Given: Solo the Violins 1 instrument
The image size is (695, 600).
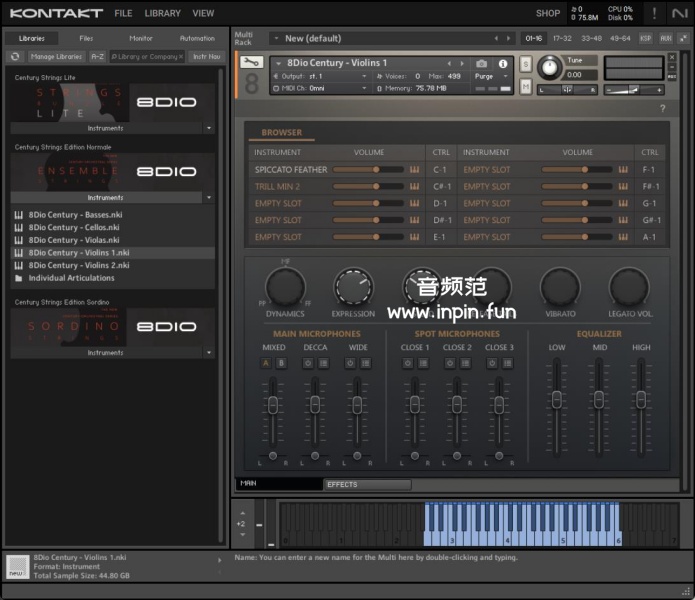Looking at the screenshot, I should [x=526, y=65].
